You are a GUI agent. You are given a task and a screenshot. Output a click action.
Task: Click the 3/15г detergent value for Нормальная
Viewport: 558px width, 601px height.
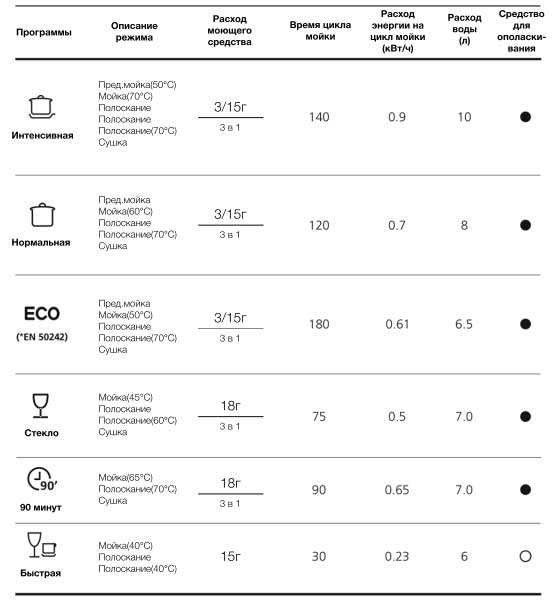230,214
